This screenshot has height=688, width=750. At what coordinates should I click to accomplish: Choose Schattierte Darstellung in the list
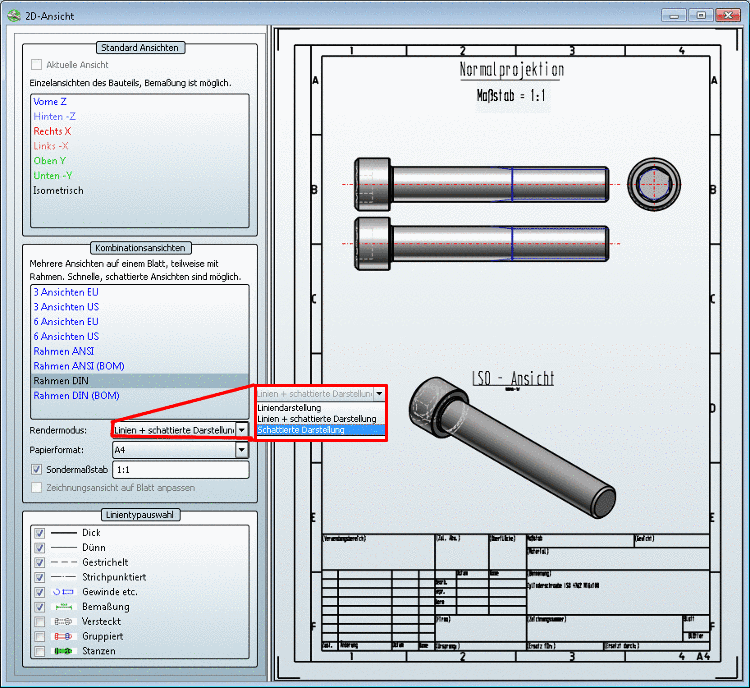coord(320,430)
